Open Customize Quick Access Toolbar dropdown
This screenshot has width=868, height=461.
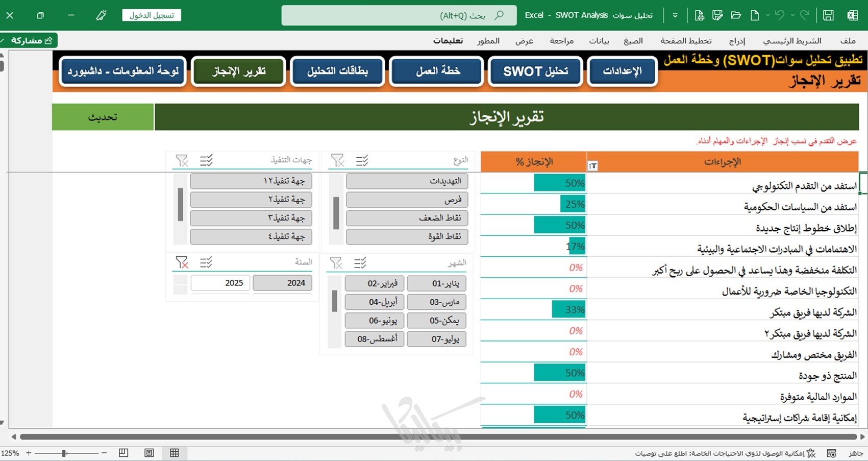(x=675, y=15)
